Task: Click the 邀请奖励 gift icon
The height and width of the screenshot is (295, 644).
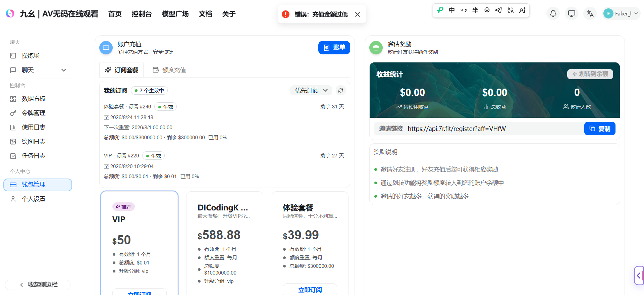Action: pyautogui.click(x=376, y=48)
